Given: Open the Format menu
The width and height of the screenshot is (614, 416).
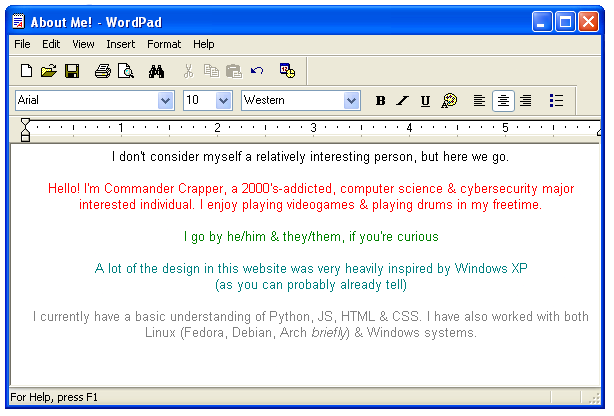Looking at the screenshot, I should 164,44.
